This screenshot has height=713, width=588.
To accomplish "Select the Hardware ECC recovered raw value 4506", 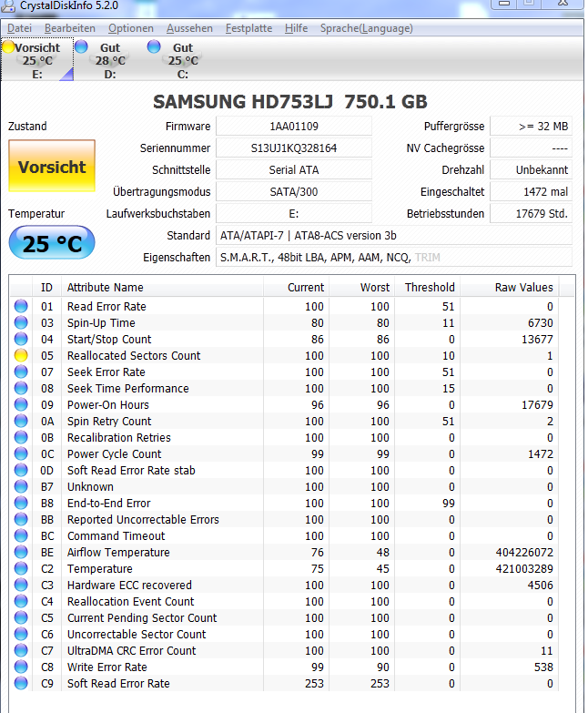I will [x=541, y=585].
